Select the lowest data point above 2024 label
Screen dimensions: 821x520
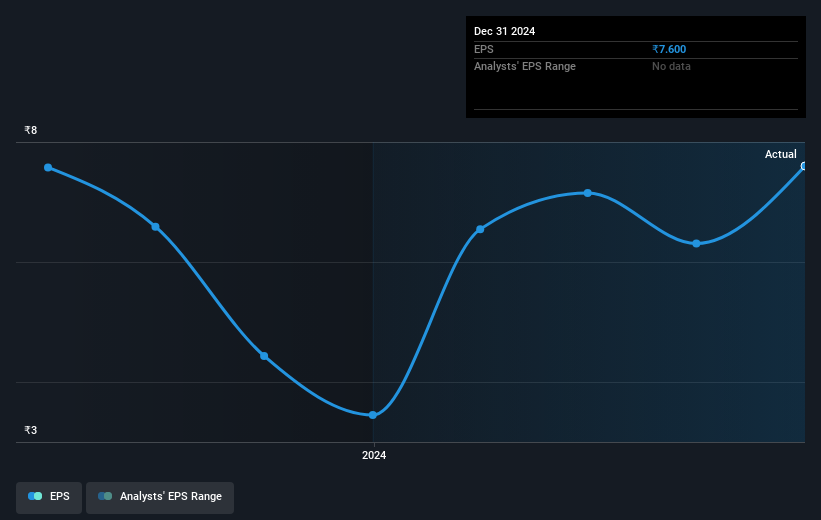click(x=373, y=415)
